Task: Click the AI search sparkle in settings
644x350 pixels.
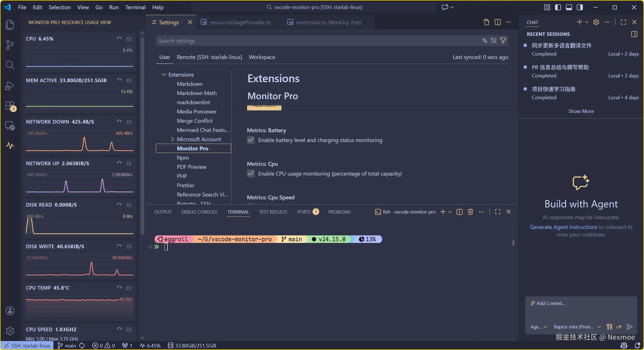Action: pos(484,41)
